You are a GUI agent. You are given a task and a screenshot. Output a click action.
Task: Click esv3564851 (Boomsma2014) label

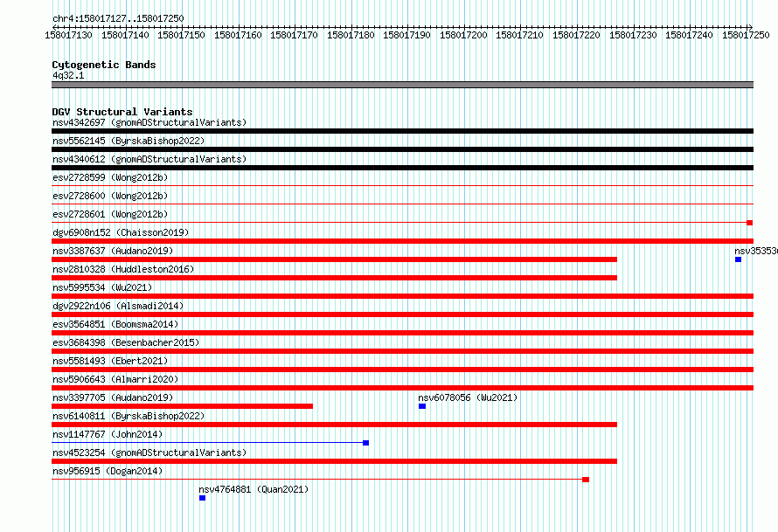115,324
